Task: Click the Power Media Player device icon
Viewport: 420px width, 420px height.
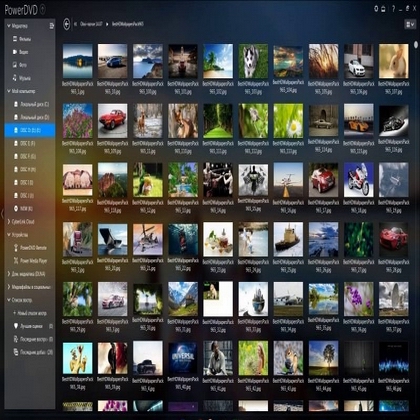Action: [x=16, y=261]
